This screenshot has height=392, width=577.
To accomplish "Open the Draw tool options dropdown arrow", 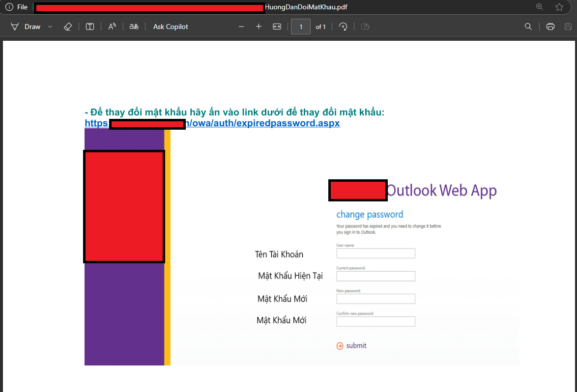I will click(51, 27).
